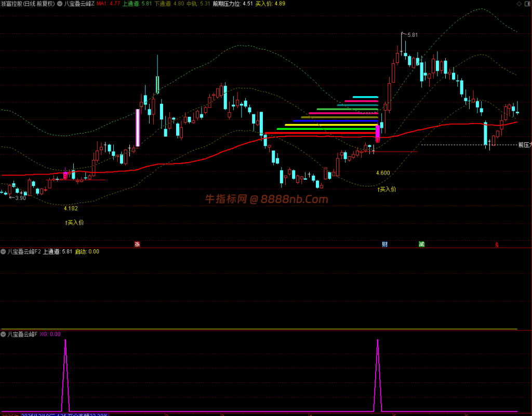Click the yellow stacked horizontal bar
This screenshot has height=416, width=532.
click(331, 125)
